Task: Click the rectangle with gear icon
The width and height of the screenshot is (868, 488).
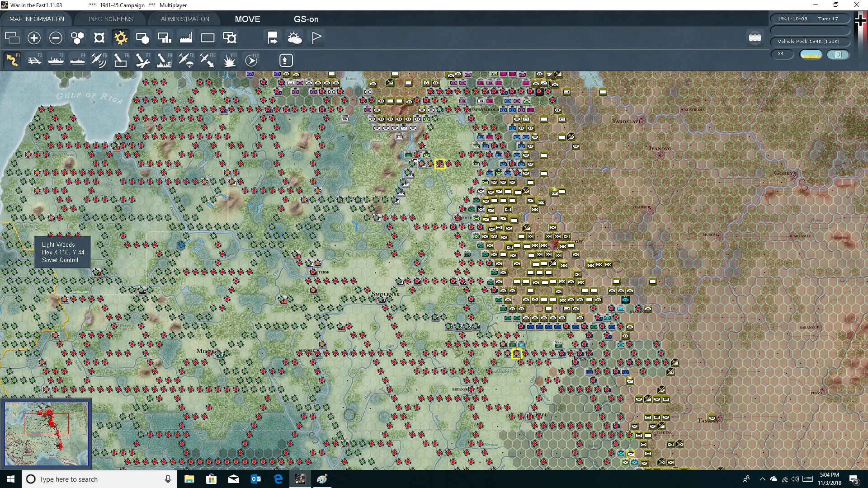Action: [x=229, y=38]
